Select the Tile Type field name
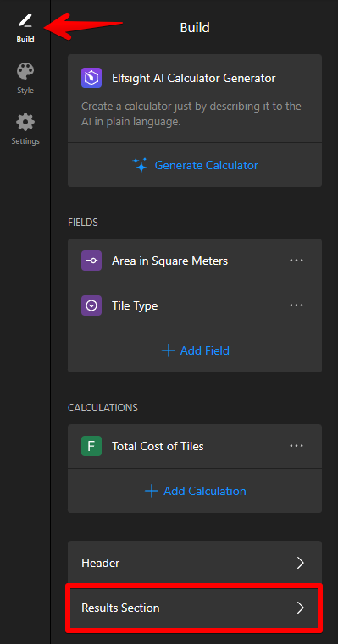338x644 pixels. [x=135, y=305]
